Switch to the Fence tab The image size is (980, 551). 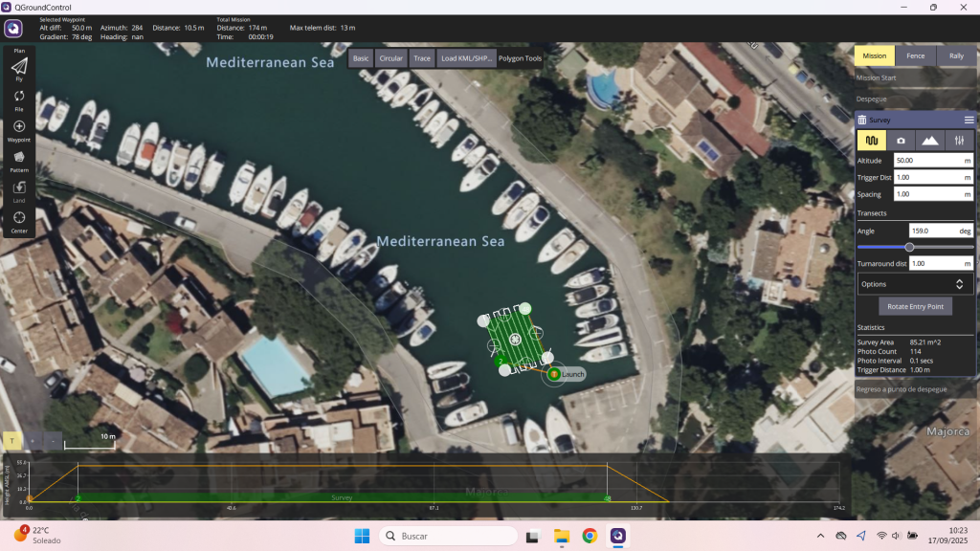(915, 55)
